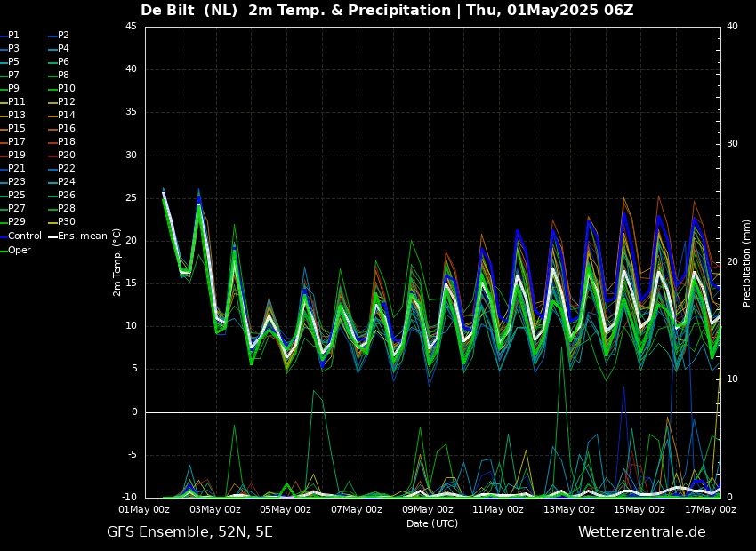
Task: Click the P1 legend entry
Action: [x=13, y=36]
